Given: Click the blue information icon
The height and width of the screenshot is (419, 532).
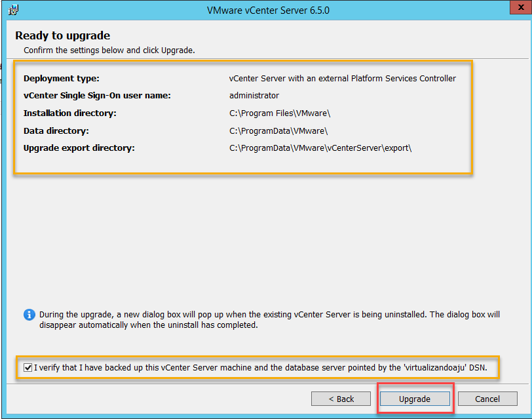Looking at the screenshot, I should 29,315.
